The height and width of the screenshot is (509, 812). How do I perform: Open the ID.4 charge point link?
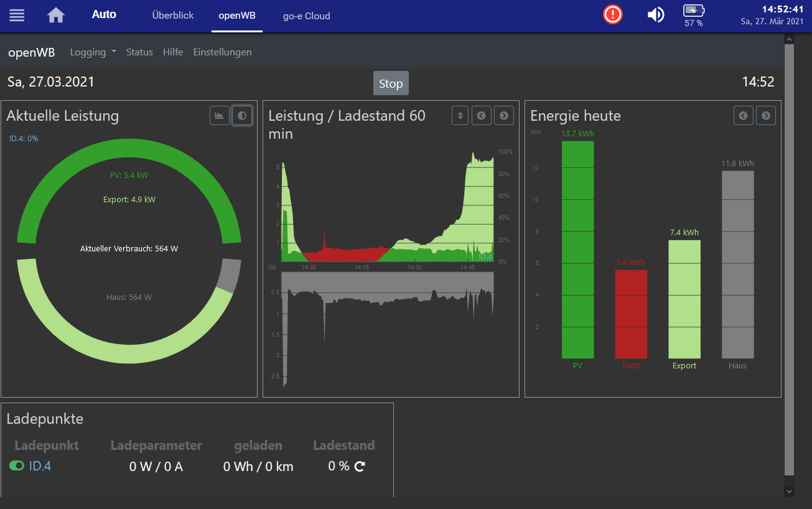(40, 465)
